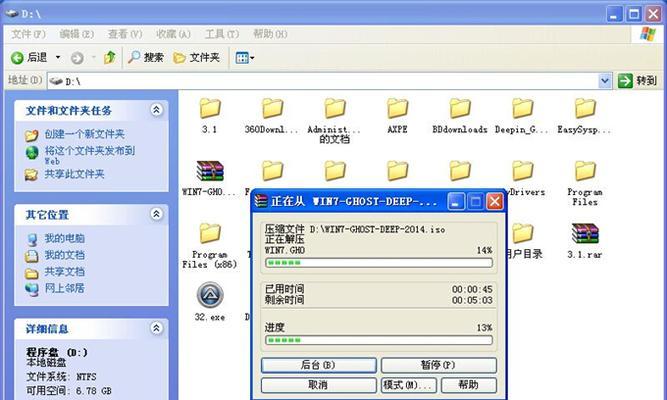Go to 我的文档
The width and height of the screenshot is (667, 400).
click(x=65, y=255)
